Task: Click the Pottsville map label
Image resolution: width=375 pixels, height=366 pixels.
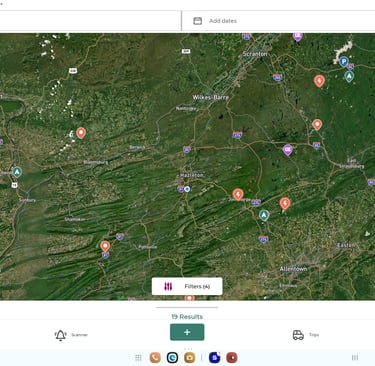Action: click(x=147, y=247)
